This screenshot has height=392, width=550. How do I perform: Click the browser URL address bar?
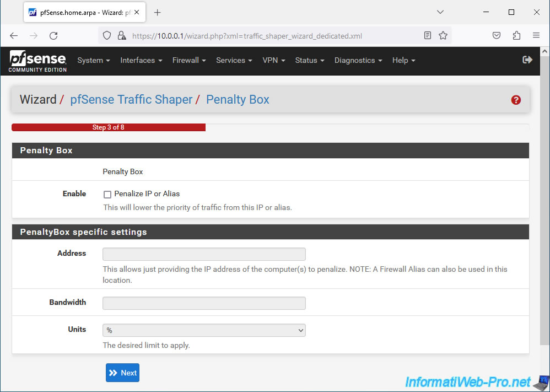[273, 36]
